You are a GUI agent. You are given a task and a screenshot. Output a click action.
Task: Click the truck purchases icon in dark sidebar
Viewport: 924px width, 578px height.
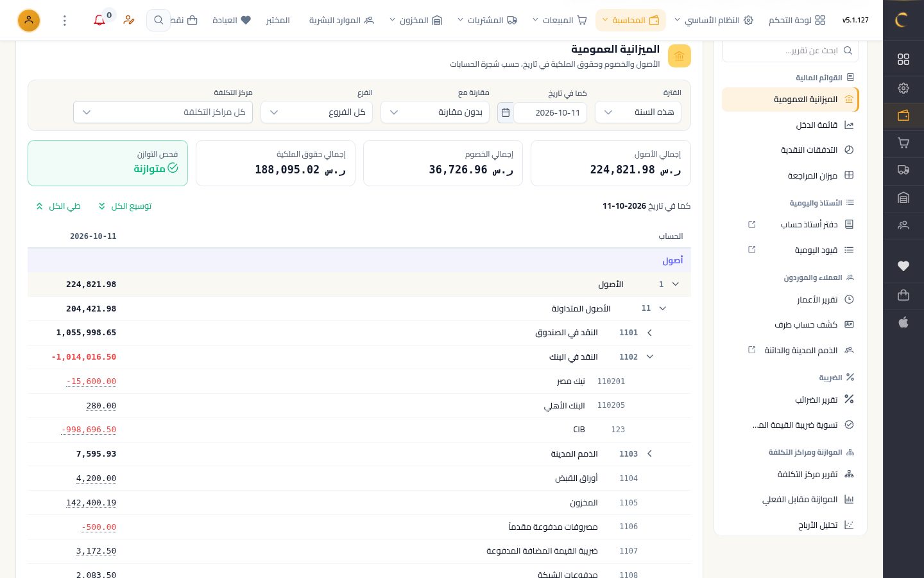click(903, 170)
